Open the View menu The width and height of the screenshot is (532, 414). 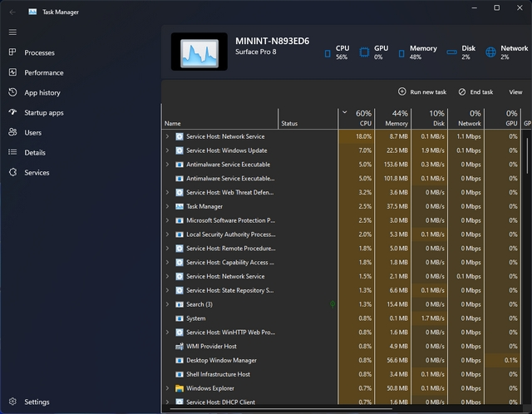515,92
